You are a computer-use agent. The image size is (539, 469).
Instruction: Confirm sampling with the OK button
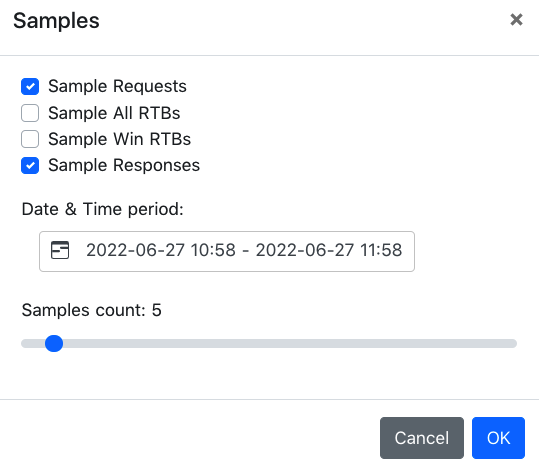pyautogui.click(x=498, y=438)
